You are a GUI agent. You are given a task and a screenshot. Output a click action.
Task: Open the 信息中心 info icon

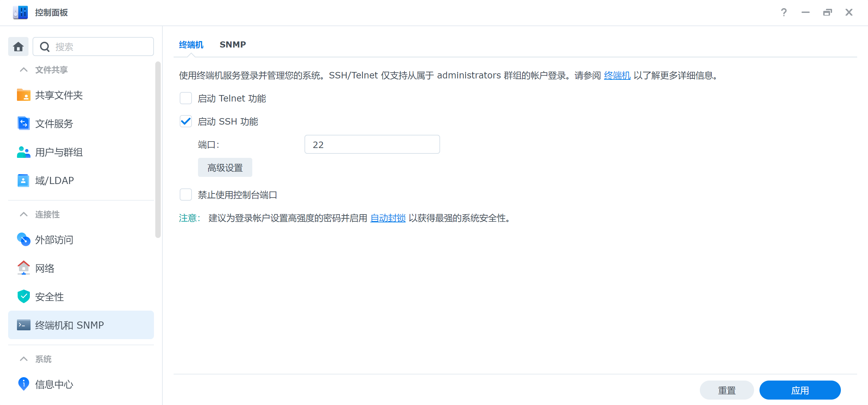coord(23,384)
